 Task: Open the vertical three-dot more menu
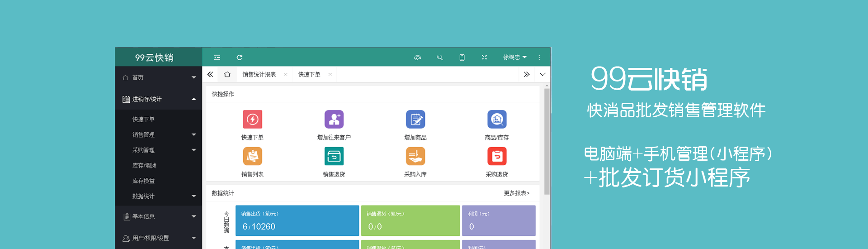(x=539, y=57)
